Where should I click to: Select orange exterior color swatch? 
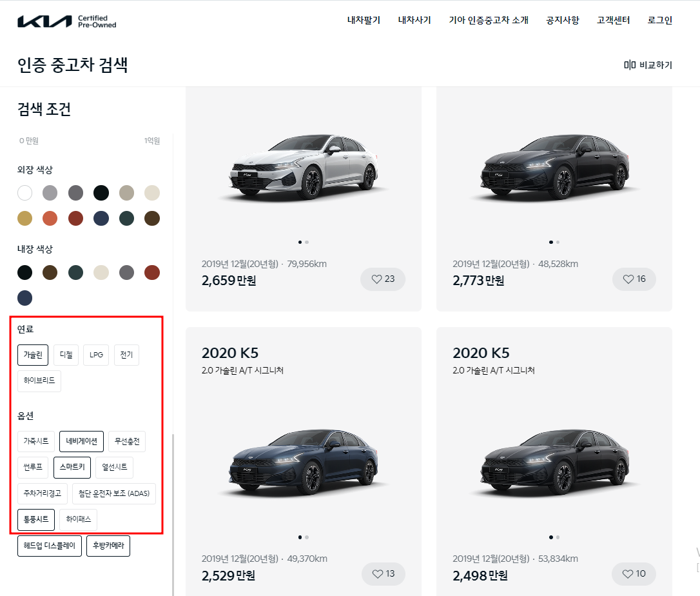(50, 219)
